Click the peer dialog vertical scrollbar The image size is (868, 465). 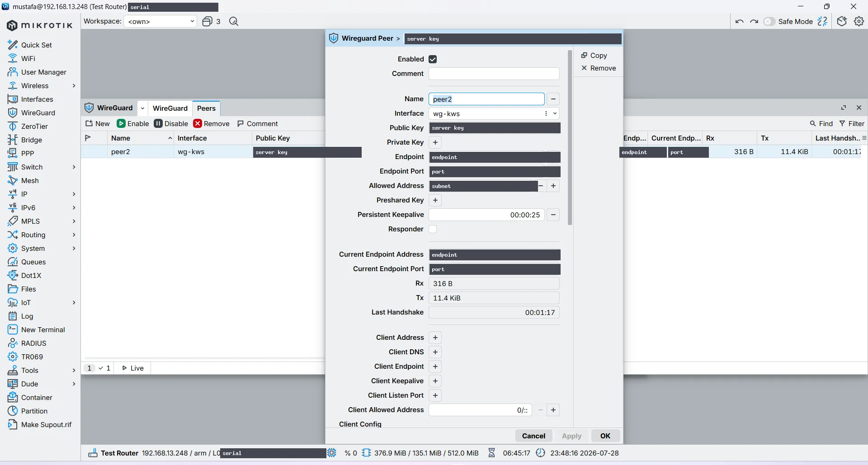570,137
